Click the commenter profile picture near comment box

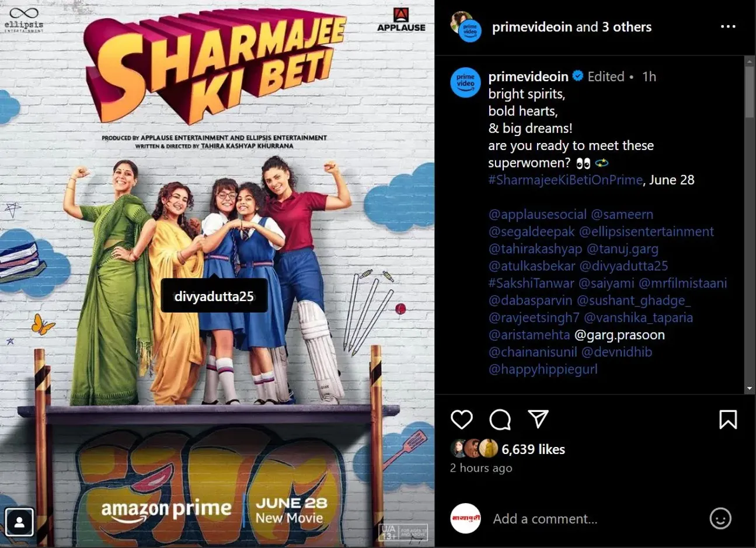pos(466,518)
